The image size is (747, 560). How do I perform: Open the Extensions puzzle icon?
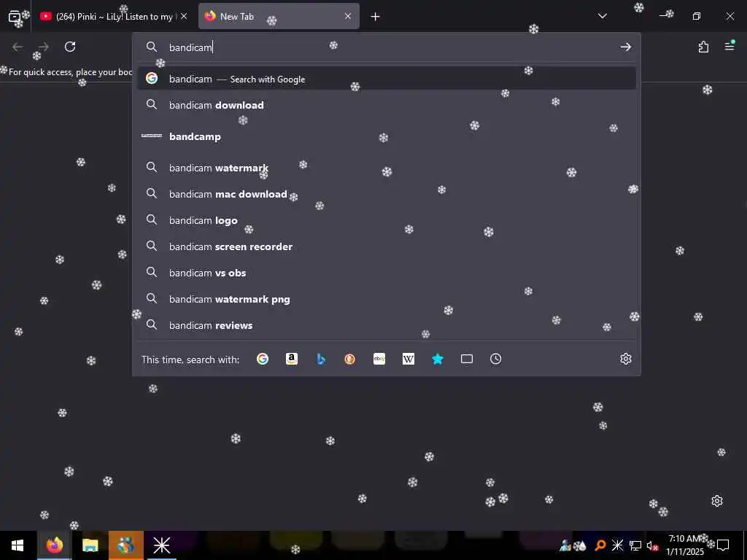point(703,47)
